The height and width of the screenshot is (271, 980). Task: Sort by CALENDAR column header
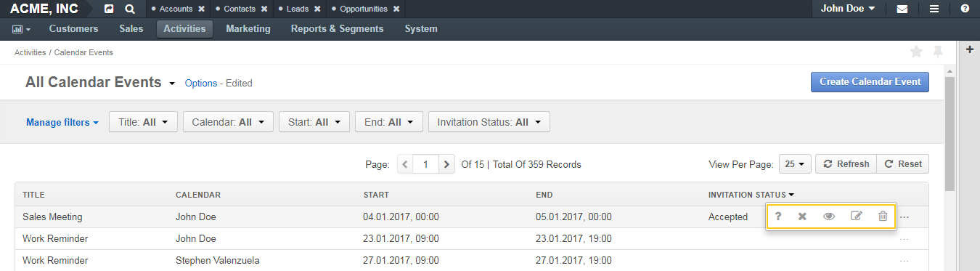pos(198,195)
